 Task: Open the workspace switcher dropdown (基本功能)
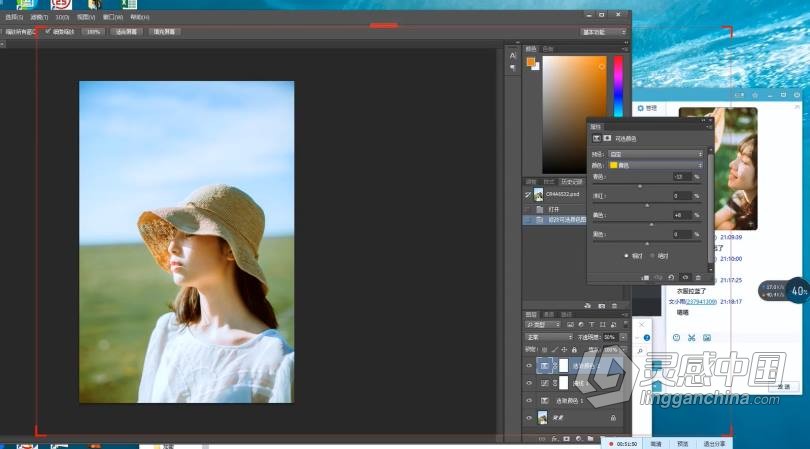pyautogui.click(x=603, y=32)
